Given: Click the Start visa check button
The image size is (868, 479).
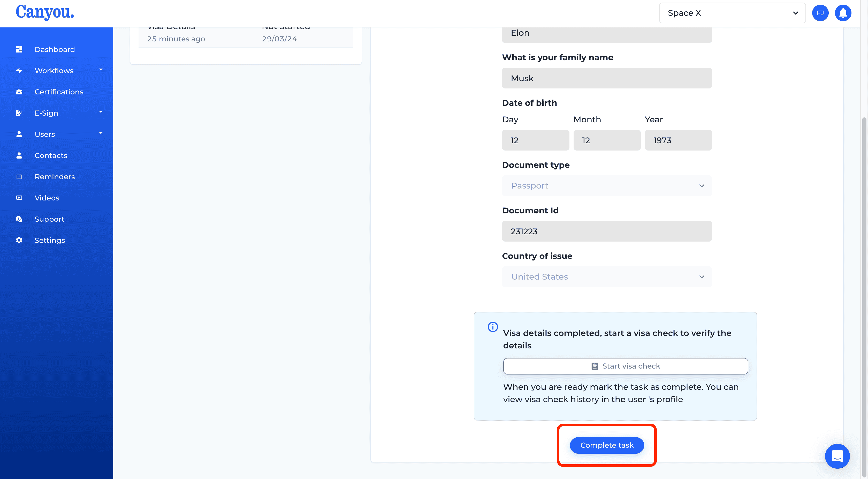Looking at the screenshot, I should click(625, 366).
